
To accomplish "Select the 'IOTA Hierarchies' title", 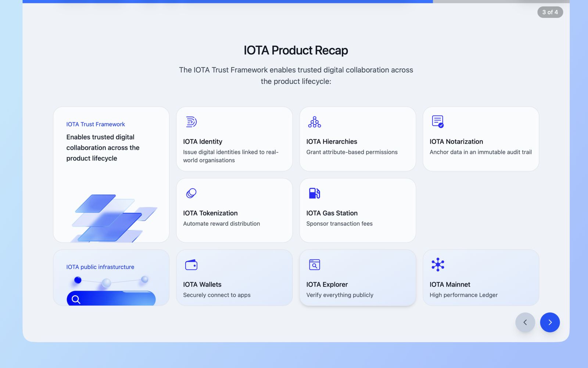I will pos(332,142).
